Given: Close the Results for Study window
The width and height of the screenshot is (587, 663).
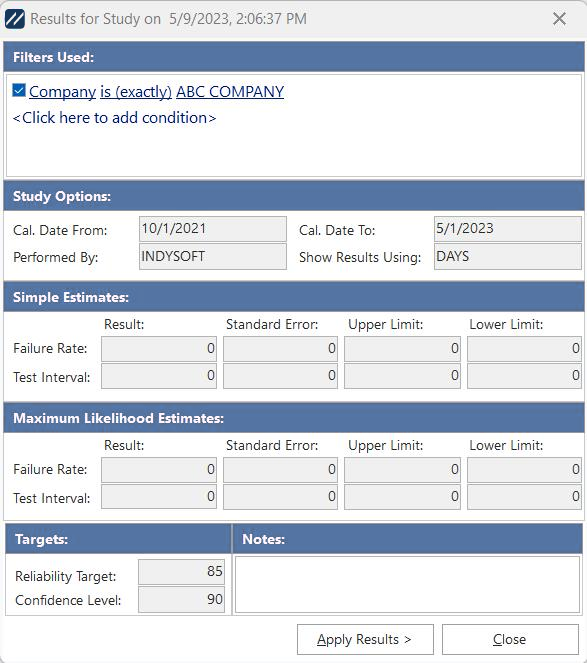Looking at the screenshot, I should coord(559,19).
